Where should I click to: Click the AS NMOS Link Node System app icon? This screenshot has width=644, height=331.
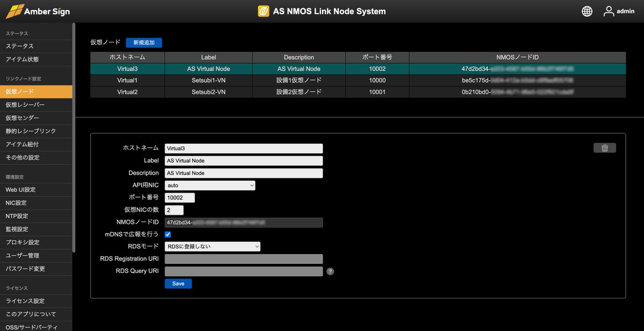(x=264, y=11)
